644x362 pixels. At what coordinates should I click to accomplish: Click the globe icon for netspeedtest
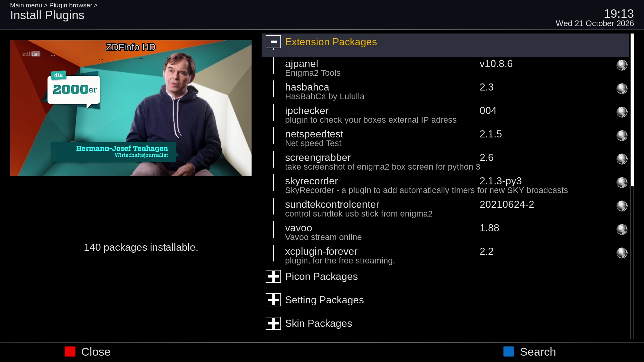click(x=622, y=135)
